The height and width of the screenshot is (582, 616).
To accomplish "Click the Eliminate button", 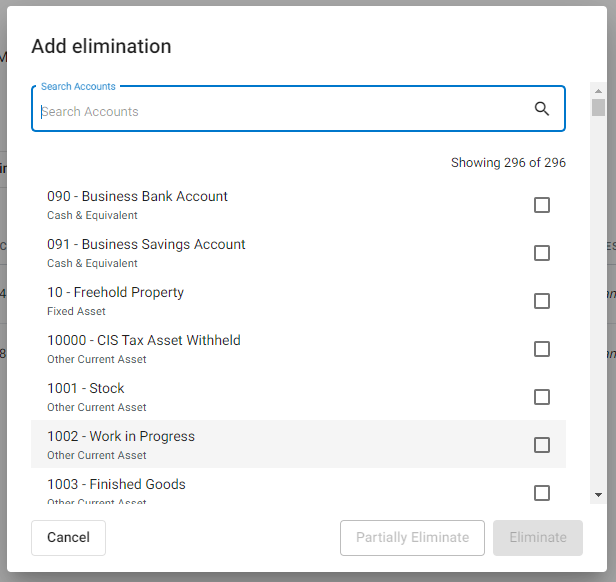I will tap(538, 538).
